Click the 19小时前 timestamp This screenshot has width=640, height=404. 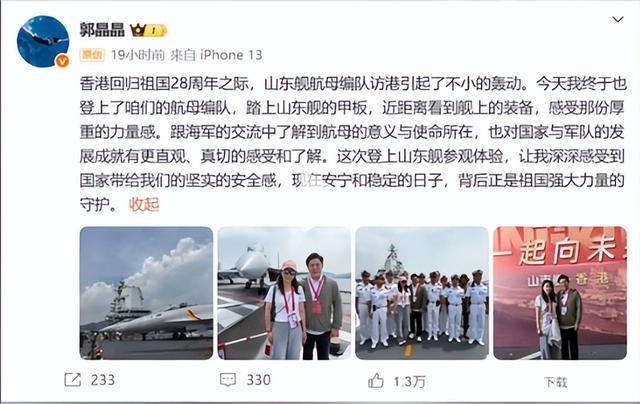[138, 55]
